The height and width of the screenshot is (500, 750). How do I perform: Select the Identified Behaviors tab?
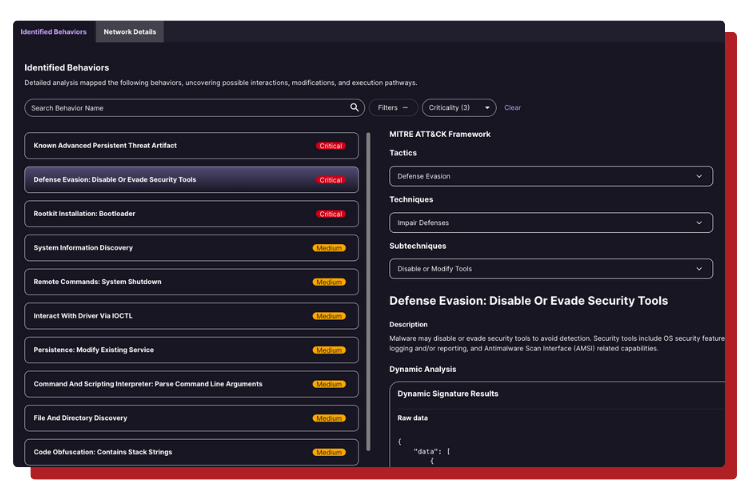[x=54, y=32]
